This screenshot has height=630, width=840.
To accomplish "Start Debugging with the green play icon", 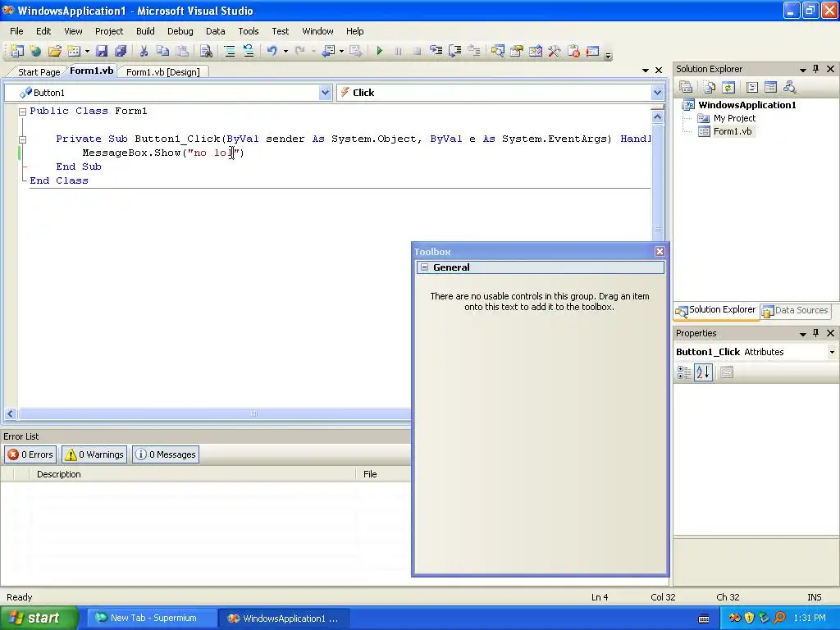I will [379, 51].
